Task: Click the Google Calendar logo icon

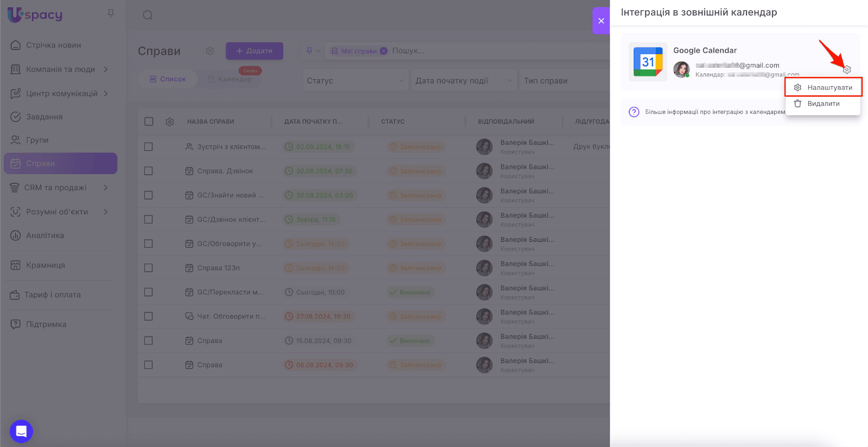Action: click(x=648, y=62)
